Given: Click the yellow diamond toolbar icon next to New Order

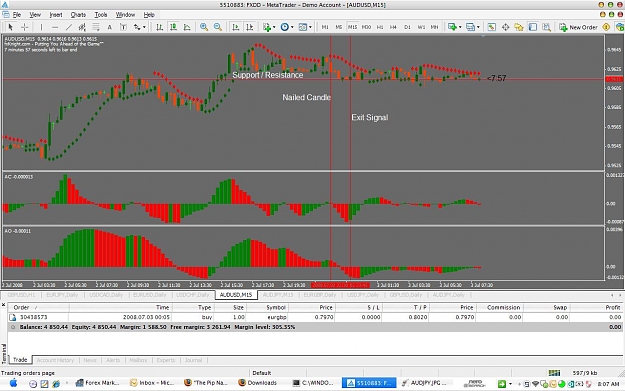Looking at the screenshot, I should point(606,27).
